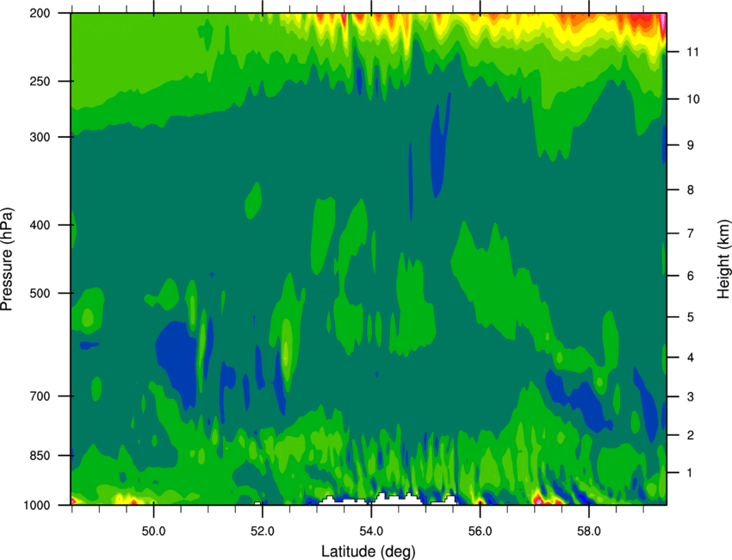Click the 2 km height label

(x=691, y=435)
